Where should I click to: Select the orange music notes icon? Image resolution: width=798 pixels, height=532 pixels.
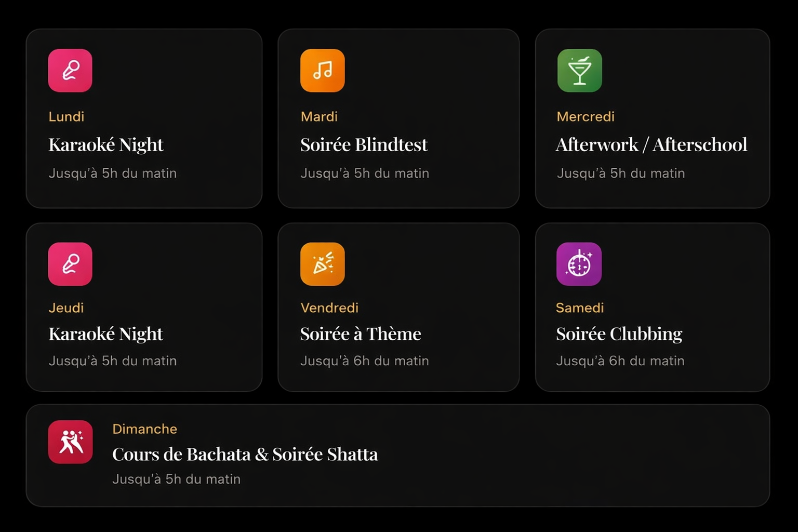322,71
